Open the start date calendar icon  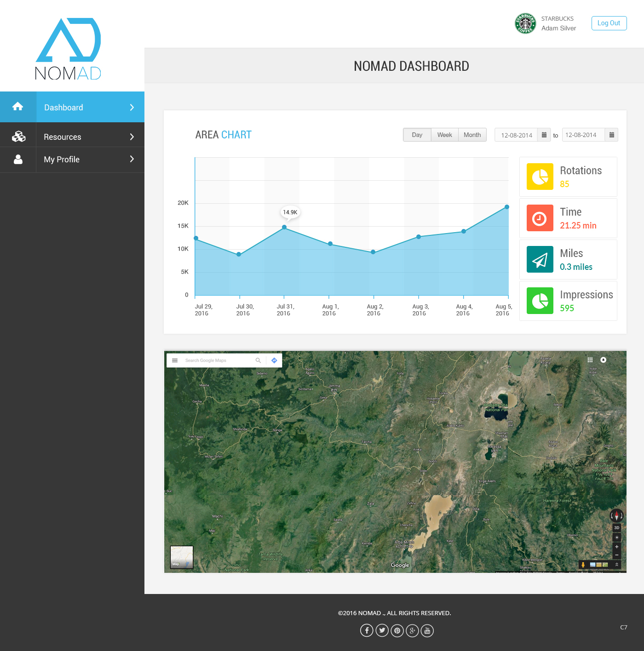(x=544, y=135)
